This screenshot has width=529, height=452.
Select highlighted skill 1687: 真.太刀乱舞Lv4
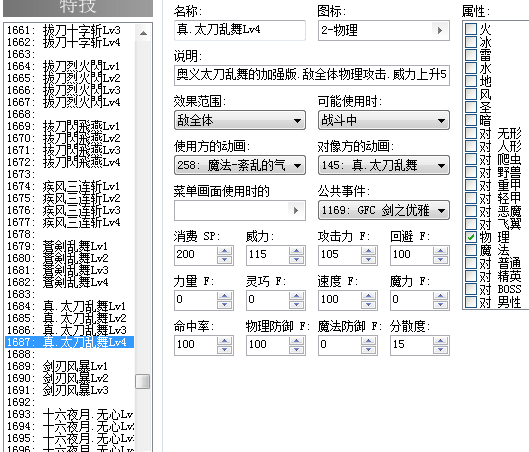click(70, 342)
